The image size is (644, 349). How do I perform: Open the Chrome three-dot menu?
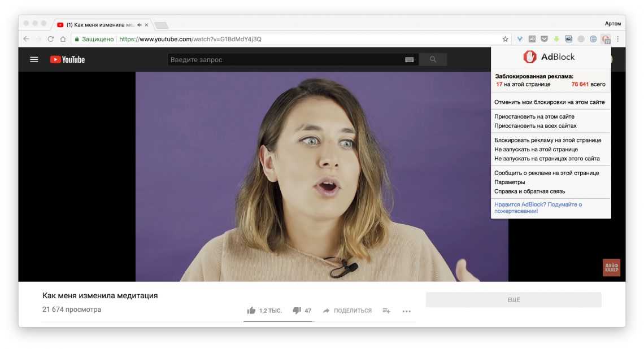pos(617,39)
